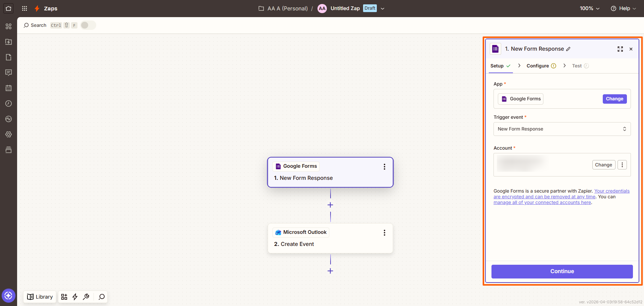Switch to the Test tab

[x=580, y=66]
